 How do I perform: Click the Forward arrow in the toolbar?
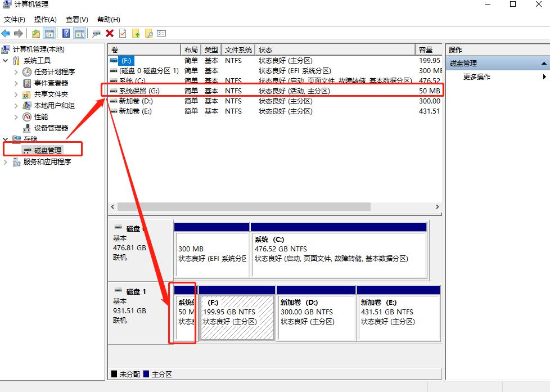(17, 33)
